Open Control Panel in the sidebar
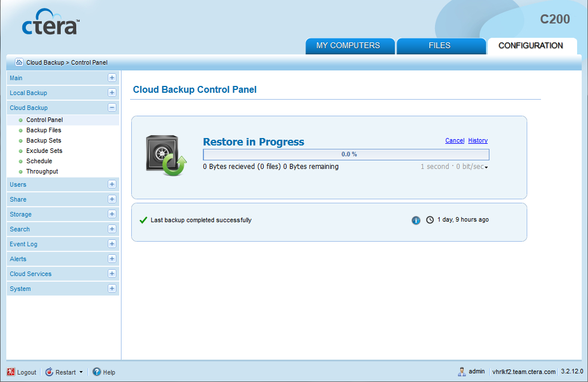This screenshot has width=588, height=382. (45, 120)
